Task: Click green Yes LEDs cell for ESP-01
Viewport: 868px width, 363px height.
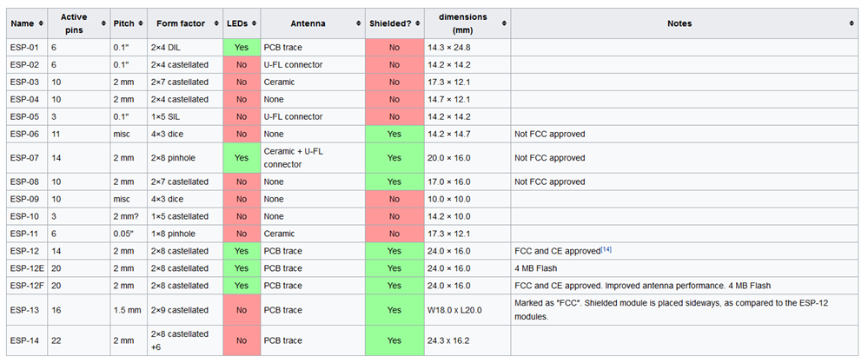Action: point(241,47)
